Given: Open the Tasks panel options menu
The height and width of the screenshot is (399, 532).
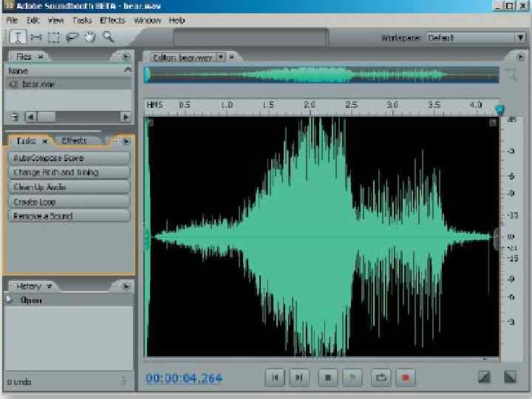Looking at the screenshot, I should (126, 141).
